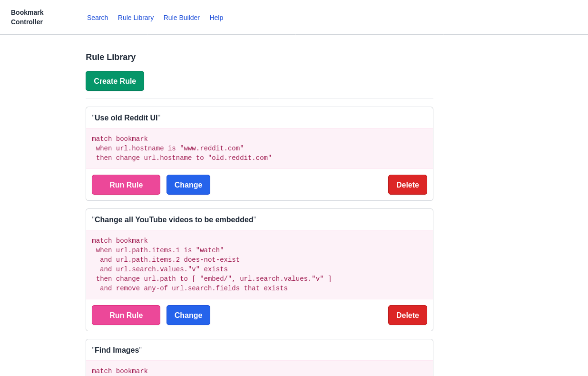Select the Rule Library navigation link

136,18
